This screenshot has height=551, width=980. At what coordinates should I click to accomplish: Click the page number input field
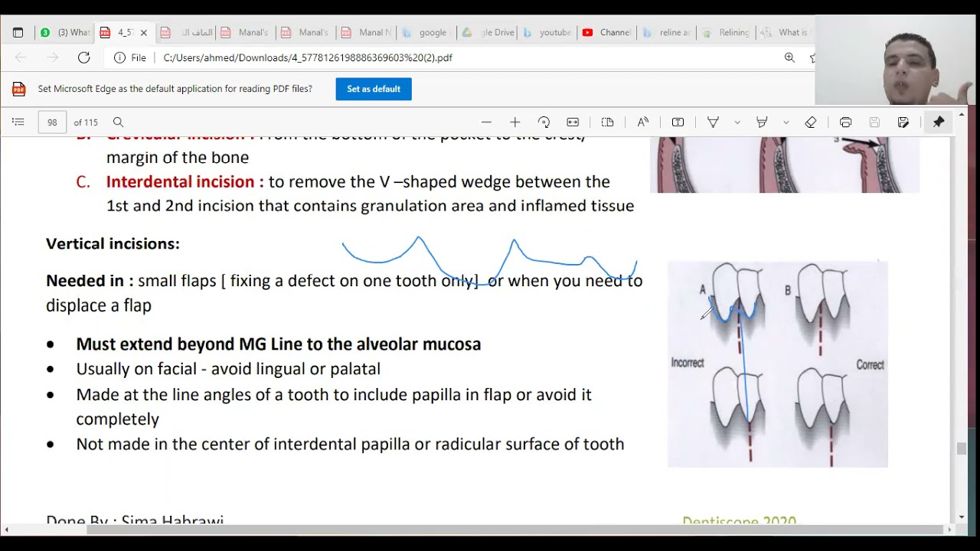coord(52,122)
